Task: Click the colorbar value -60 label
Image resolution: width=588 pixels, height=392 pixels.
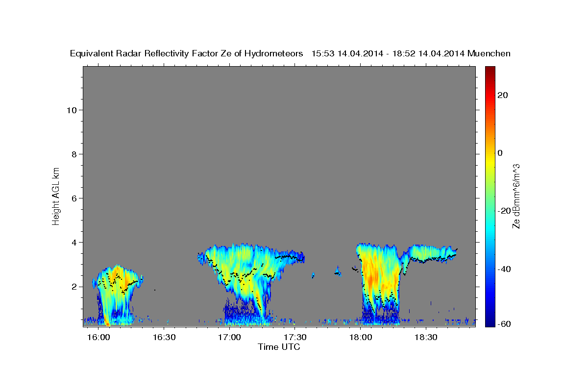Action: (x=504, y=324)
